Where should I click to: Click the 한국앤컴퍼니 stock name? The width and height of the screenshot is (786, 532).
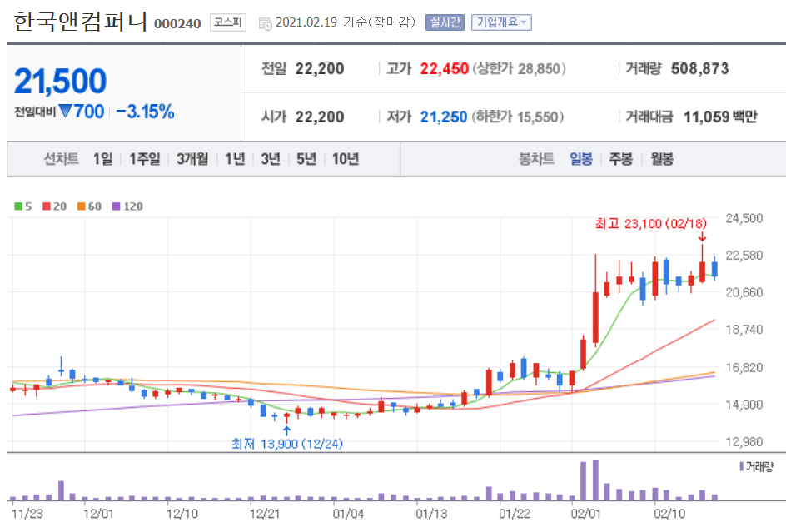(80, 22)
